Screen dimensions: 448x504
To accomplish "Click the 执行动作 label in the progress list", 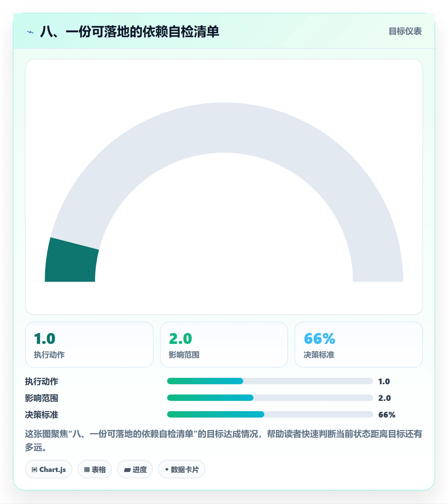I will (42, 381).
